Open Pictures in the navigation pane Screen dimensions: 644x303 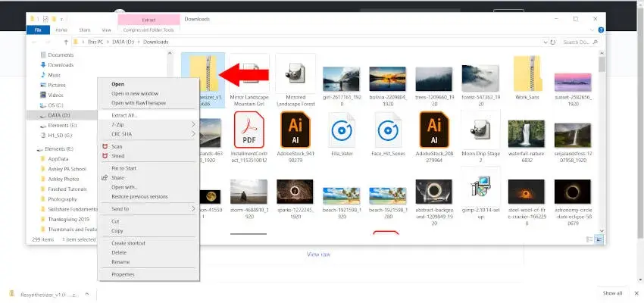tap(57, 85)
